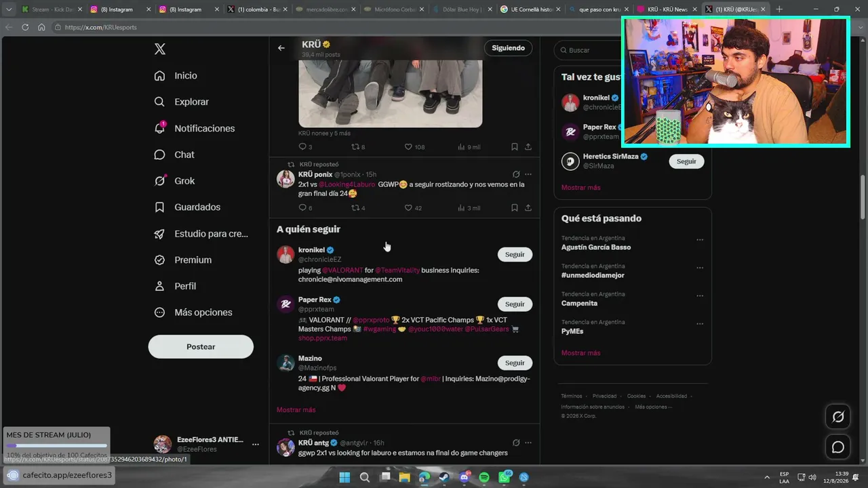
Task: Open the Agustín García Basso trend
Action: [x=596, y=247]
